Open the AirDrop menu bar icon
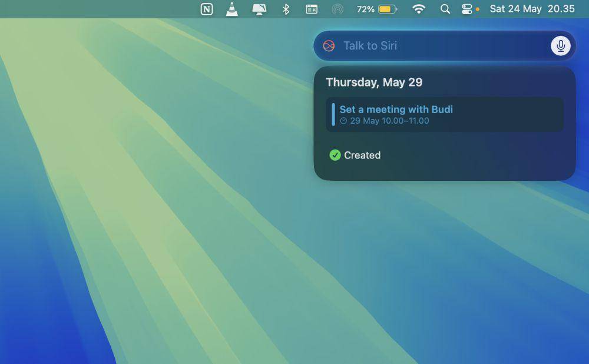589x364 pixels. 337,9
